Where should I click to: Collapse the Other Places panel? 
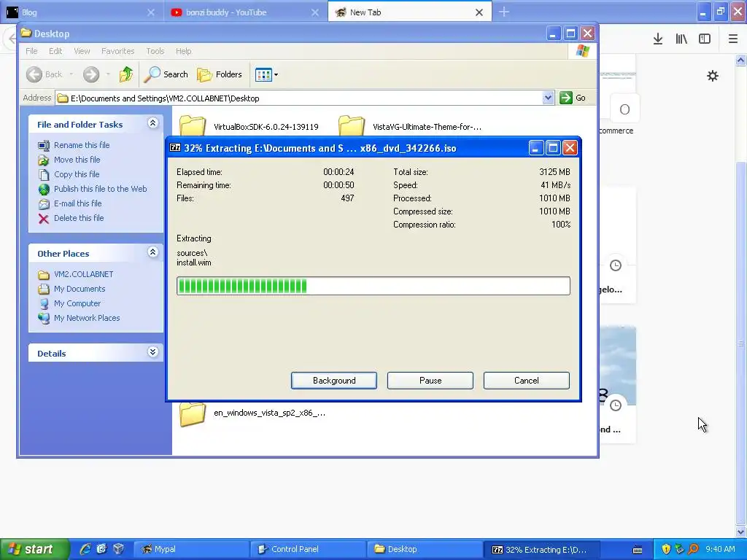[152, 252]
